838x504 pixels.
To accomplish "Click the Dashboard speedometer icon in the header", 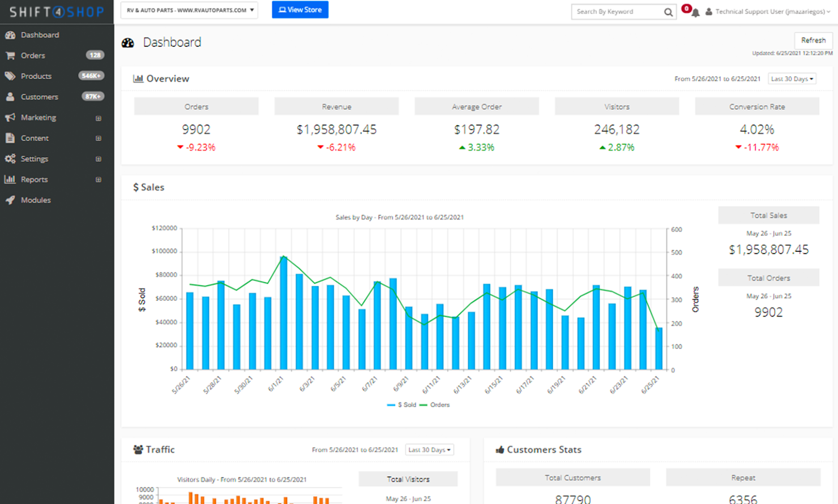I will pyautogui.click(x=128, y=42).
